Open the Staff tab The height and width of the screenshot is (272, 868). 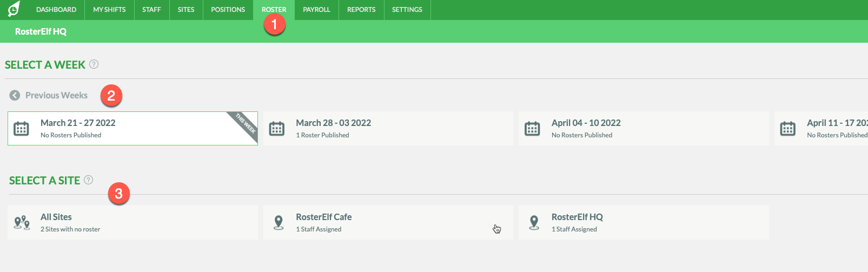coord(151,10)
